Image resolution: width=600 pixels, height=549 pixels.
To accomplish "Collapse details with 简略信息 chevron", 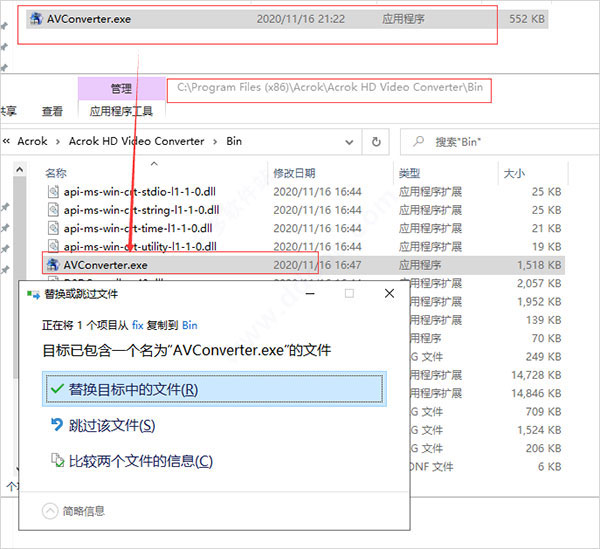I will 50,511.
